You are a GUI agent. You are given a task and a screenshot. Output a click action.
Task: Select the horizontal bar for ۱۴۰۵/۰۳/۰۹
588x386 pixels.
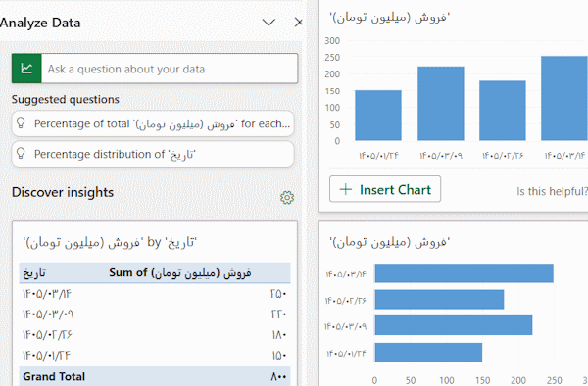[454, 325]
